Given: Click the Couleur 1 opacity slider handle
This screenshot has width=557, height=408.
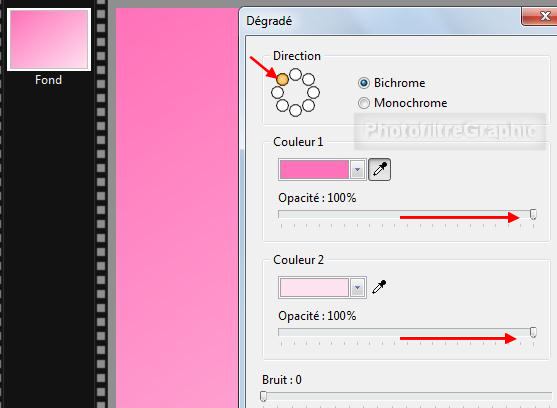Looking at the screenshot, I should coord(533,214).
